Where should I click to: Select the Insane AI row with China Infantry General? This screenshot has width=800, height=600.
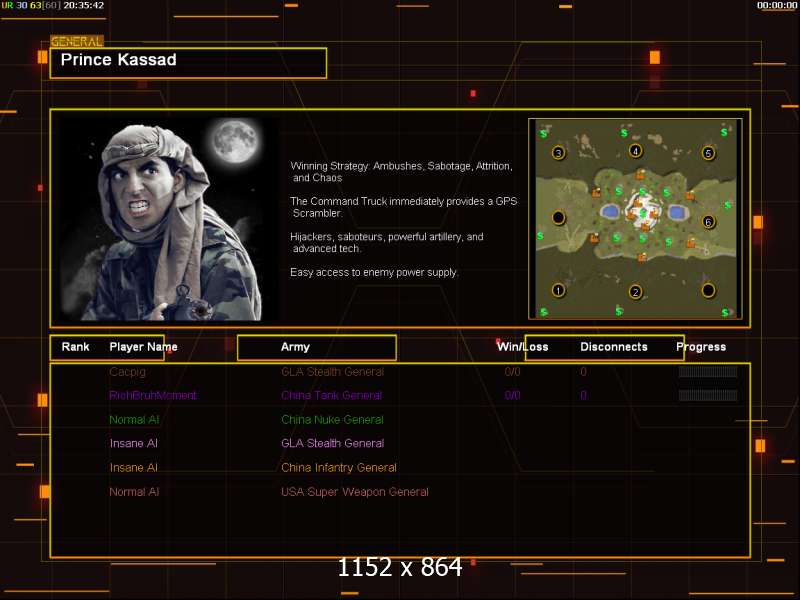tap(399, 467)
